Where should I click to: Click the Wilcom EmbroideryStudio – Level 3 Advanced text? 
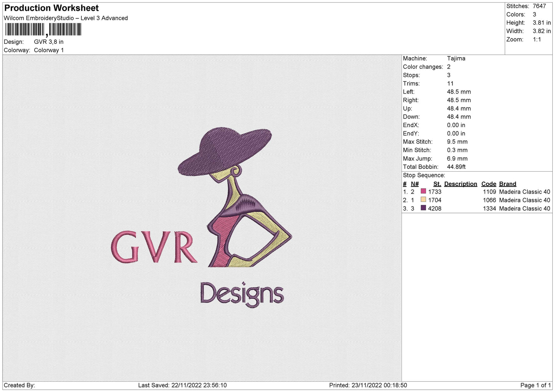pyautogui.click(x=66, y=18)
